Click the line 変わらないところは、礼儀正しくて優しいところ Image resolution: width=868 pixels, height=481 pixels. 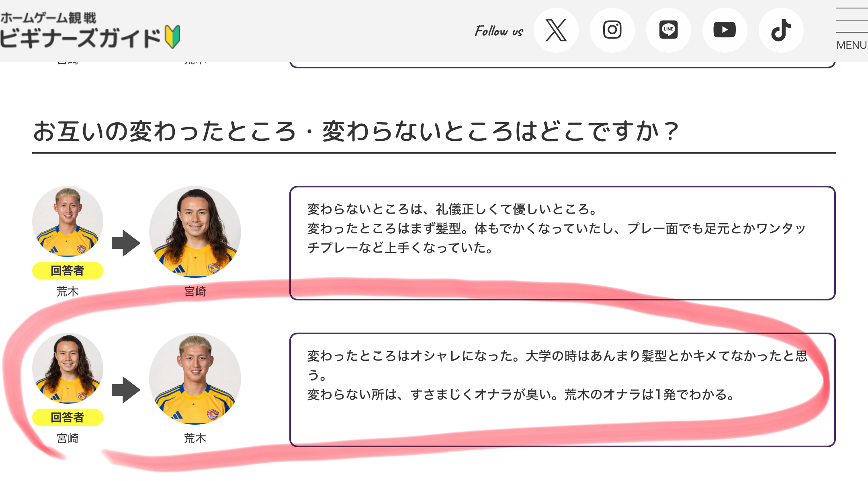click(452, 209)
